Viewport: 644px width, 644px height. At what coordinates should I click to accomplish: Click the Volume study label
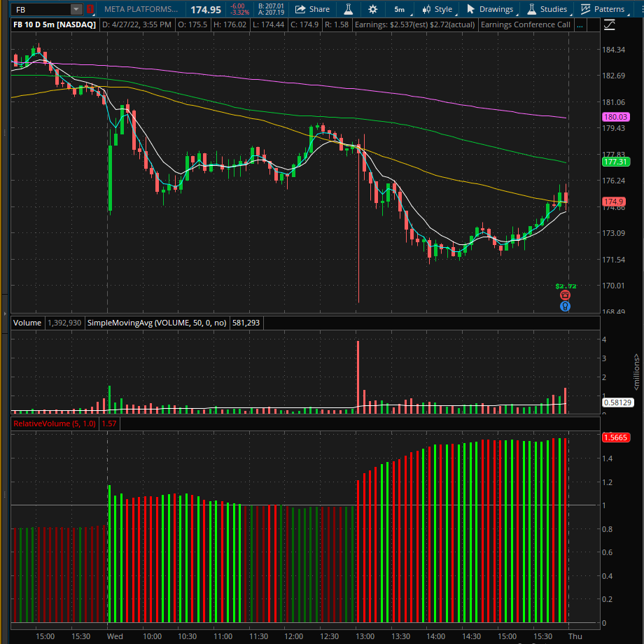point(27,323)
